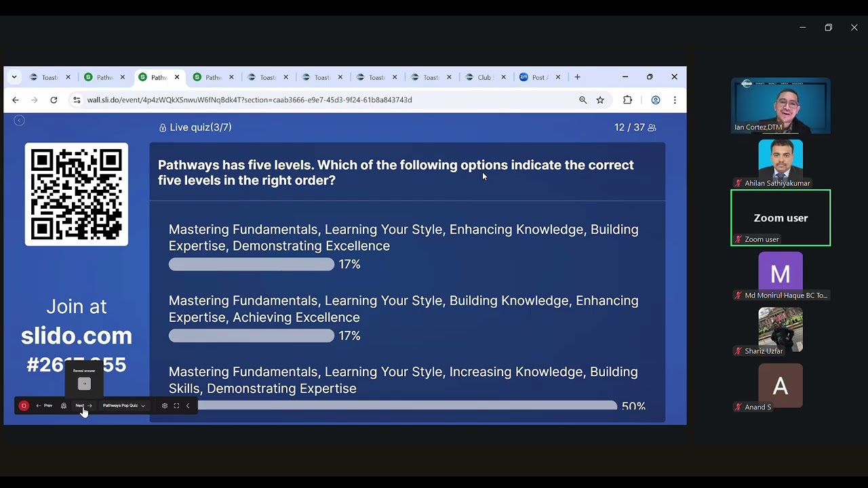
Task: Click the Slido QR code
Action: click(x=77, y=194)
